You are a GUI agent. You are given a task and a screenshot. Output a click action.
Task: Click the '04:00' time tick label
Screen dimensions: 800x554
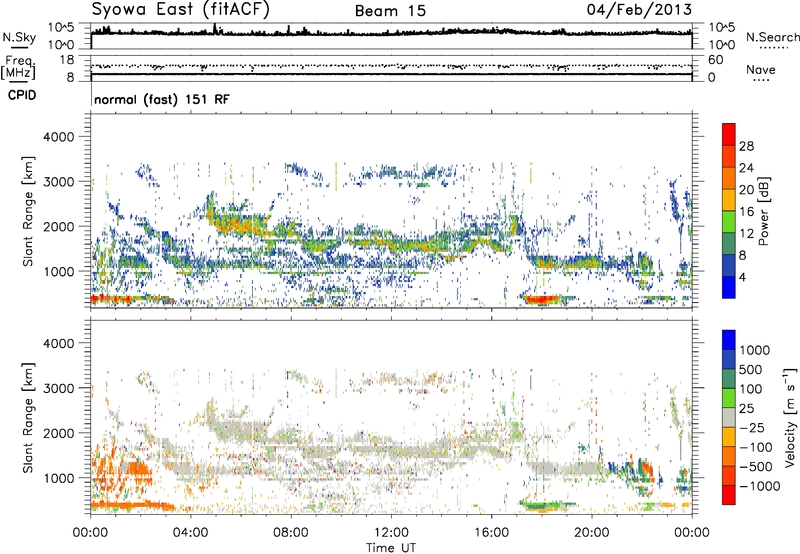click(x=191, y=533)
